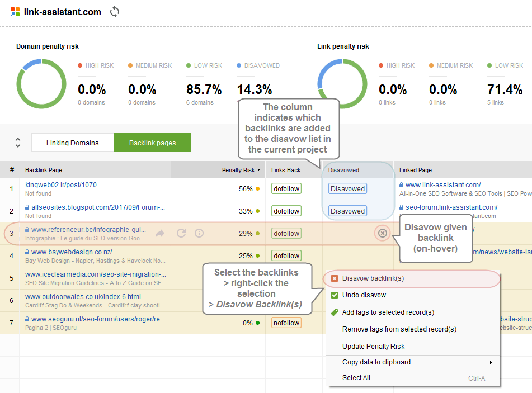Click the nofollow tag for seoguru.nl row
Viewport: 532px width, 393px height.
click(286, 323)
